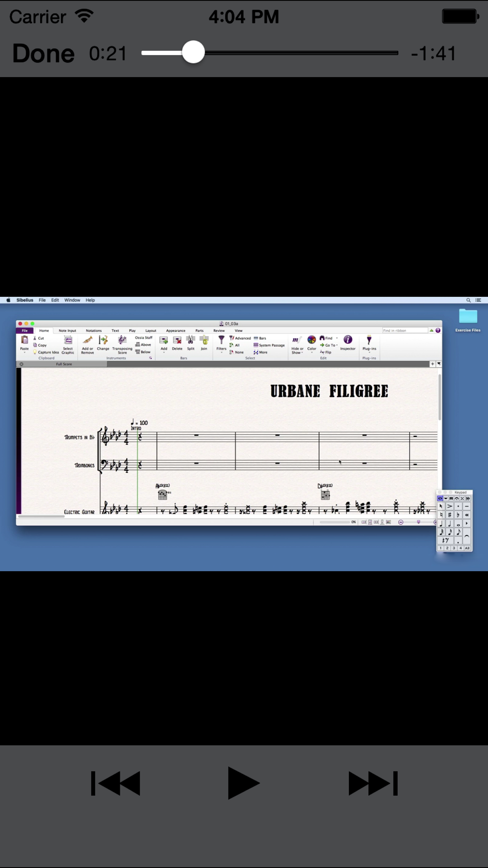
Task: Click Select More command
Action: (261, 352)
